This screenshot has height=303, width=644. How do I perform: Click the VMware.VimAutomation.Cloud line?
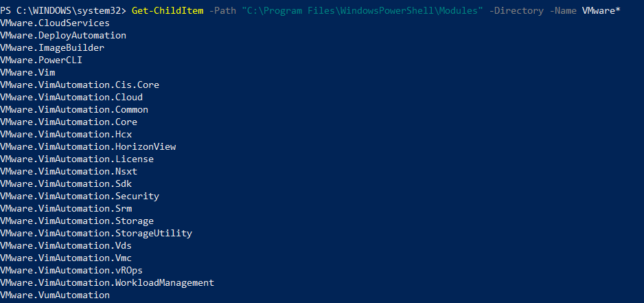tap(71, 97)
